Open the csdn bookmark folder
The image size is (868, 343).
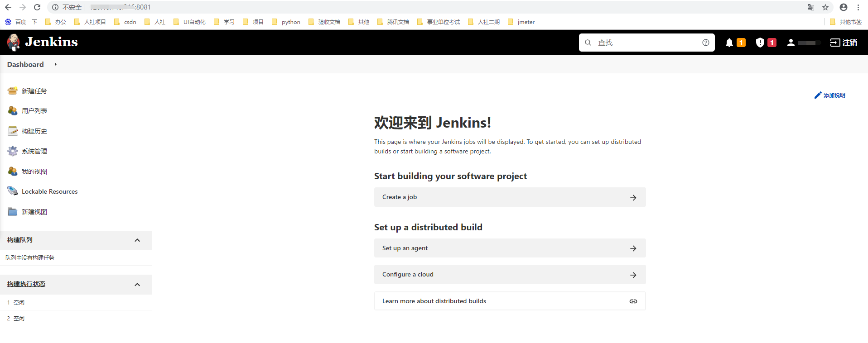pyautogui.click(x=125, y=22)
